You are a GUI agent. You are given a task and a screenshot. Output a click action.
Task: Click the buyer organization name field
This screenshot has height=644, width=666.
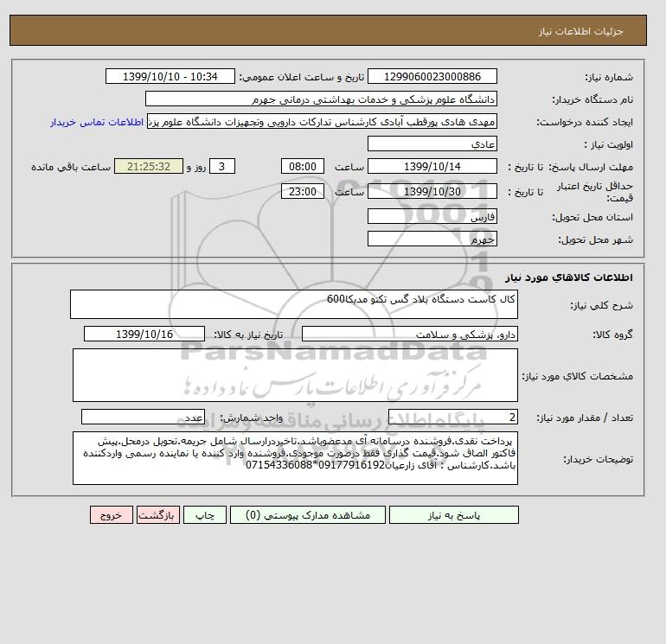coord(321,99)
